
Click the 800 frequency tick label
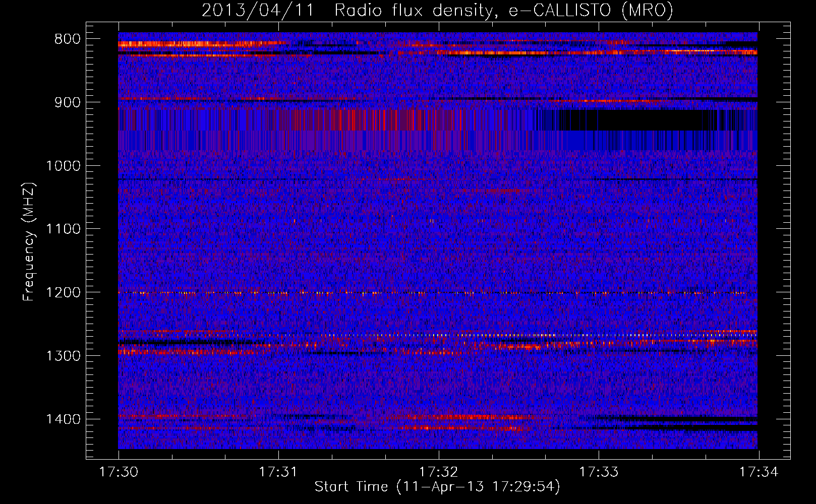68,39
